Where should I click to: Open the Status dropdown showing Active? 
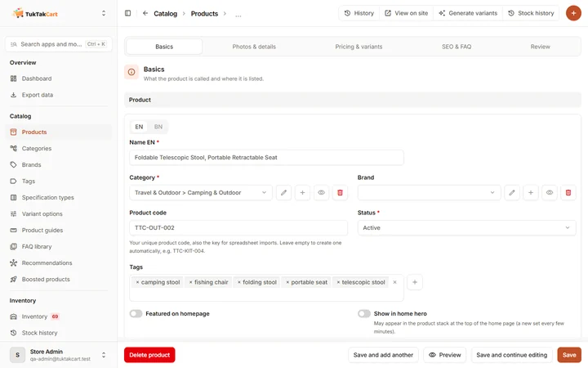[466, 228]
